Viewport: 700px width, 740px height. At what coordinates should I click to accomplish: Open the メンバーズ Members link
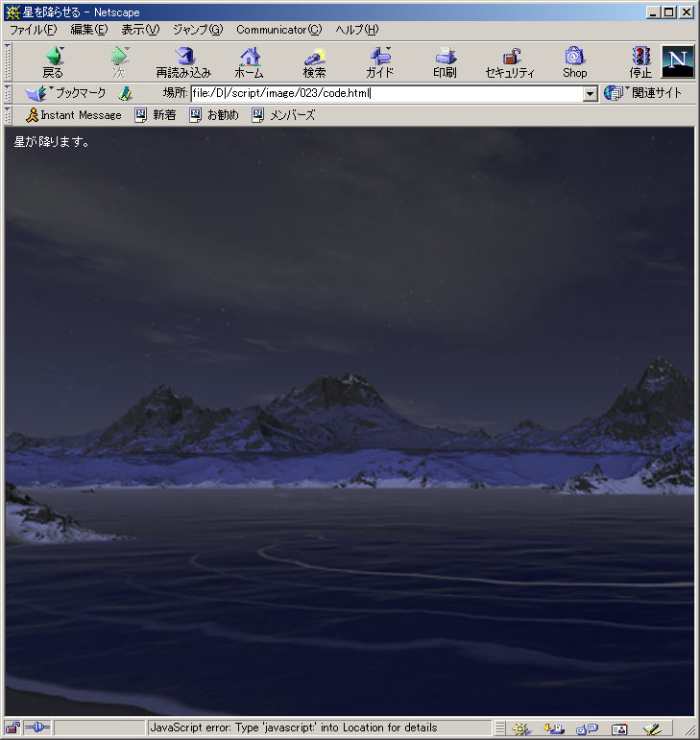pos(283,115)
